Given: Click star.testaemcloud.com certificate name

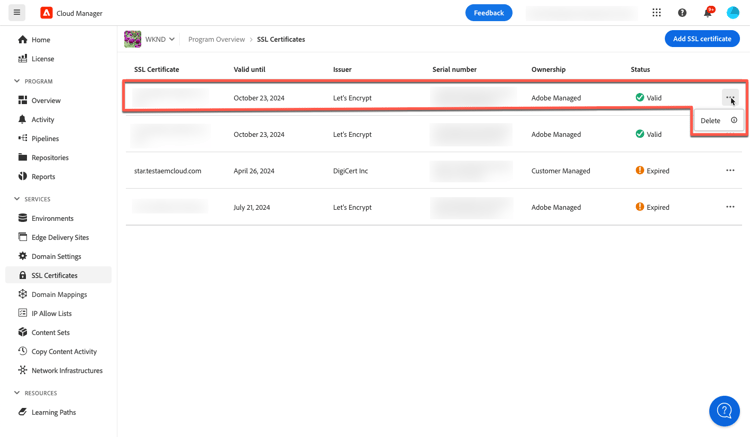Looking at the screenshot, I should (167, 171).
